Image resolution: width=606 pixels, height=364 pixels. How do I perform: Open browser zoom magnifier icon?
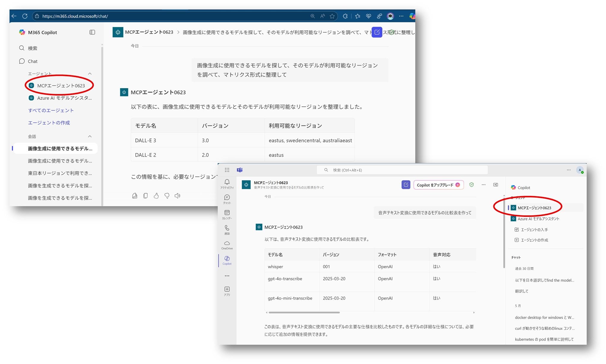click(x=313, y=16)
